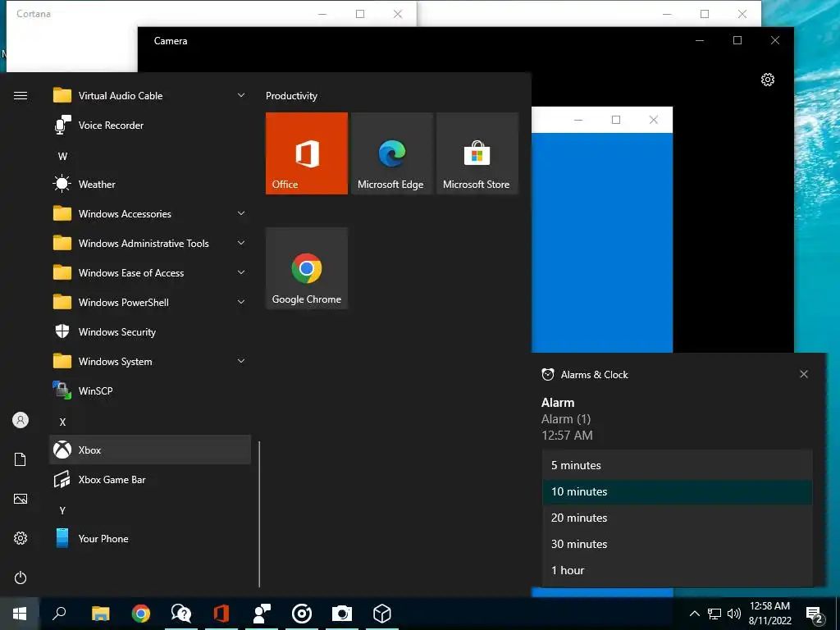This screenshot has height=630, width=840.
Task: Click the Power icon in Start
Action: point(21,577)
